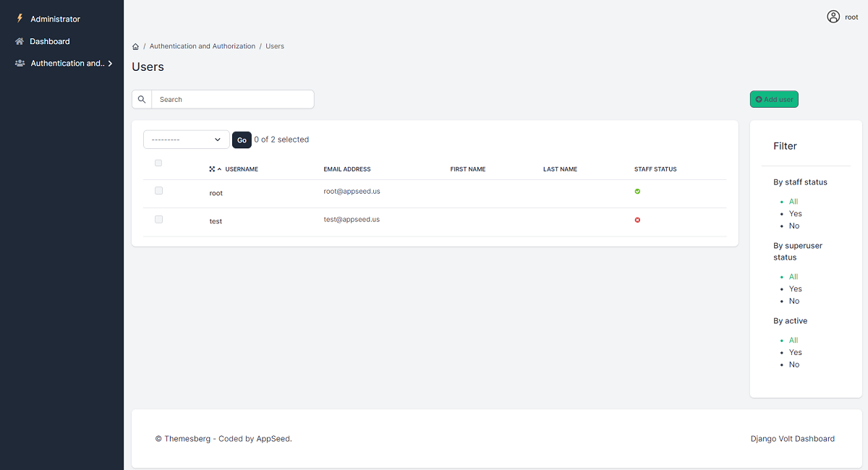Image resolution: width=868 pixels, height=470 pixels.
Task: Click the users icon beside Authentication and..
Action: 20,63
